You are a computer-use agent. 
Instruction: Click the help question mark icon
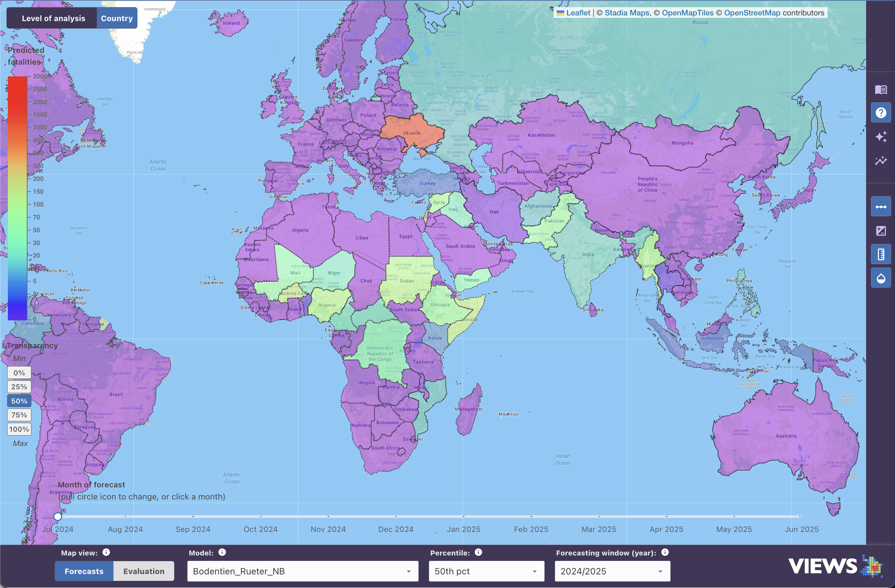881,113
